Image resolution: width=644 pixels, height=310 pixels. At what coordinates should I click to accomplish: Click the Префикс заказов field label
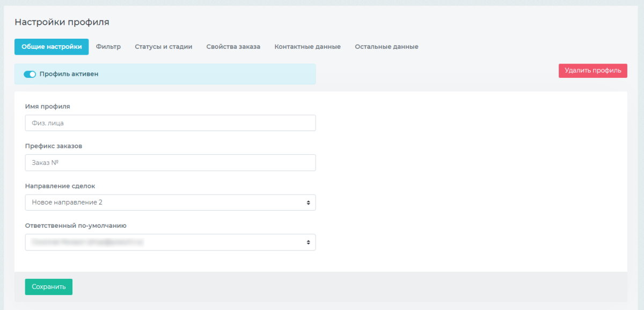click(x=54, y=146)
